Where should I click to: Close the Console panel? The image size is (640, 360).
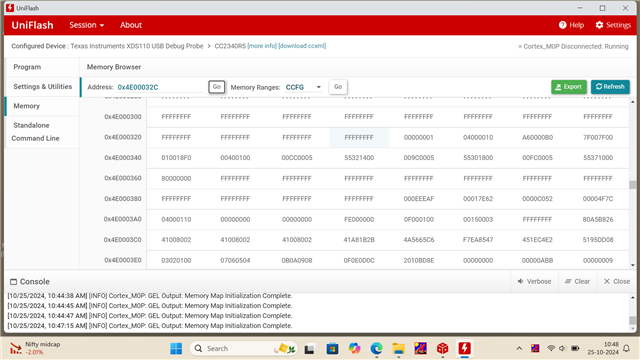pos(617,282)
